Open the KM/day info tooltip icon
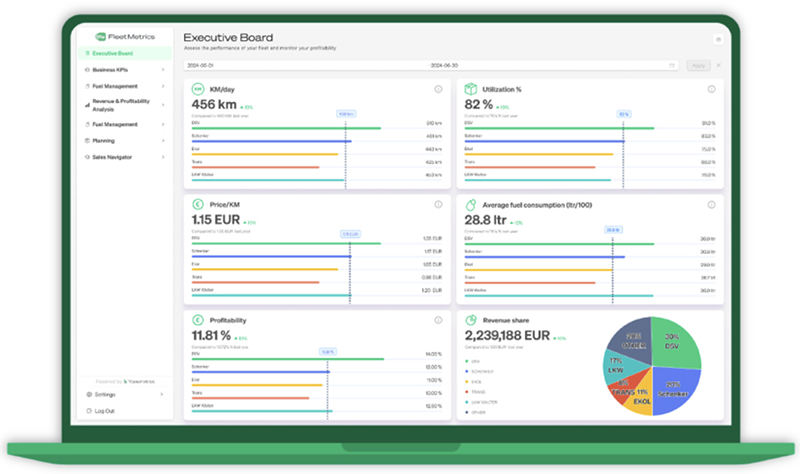 point(438,90)
